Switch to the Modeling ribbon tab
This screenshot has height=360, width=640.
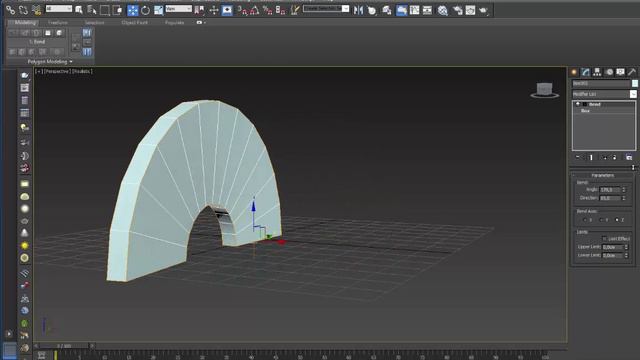tap(24, 23)
